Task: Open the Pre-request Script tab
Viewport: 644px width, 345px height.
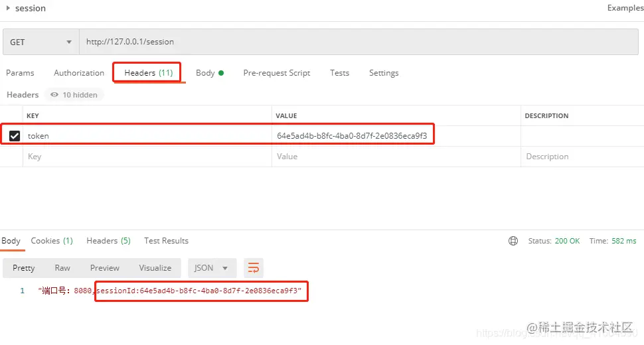Action: click(276, 73)
